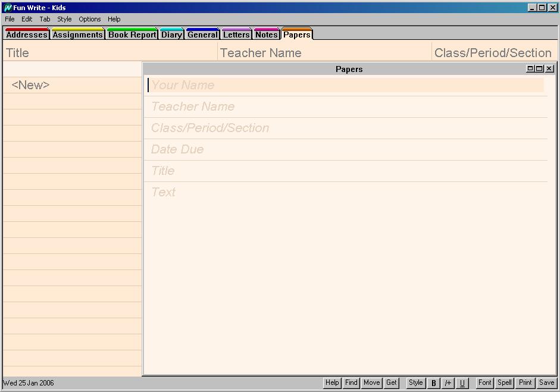Click the Title column header
The width and height of the screenshot is (560, 392).
[110, 53]
